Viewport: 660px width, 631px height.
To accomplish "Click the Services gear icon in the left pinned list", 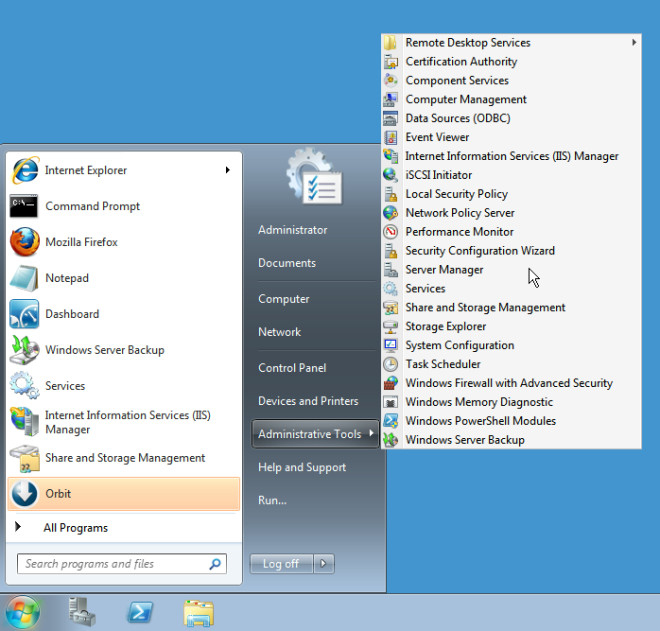I will 24,386.
